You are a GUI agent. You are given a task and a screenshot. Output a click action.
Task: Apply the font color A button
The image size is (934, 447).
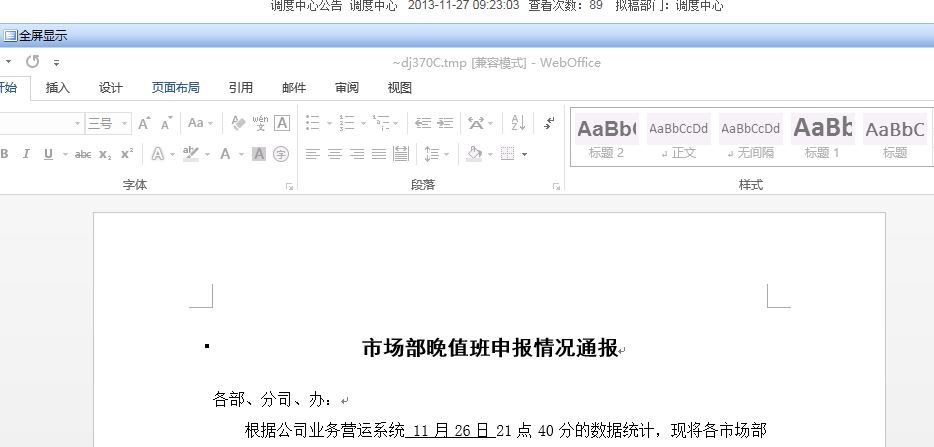pos(225,154)
